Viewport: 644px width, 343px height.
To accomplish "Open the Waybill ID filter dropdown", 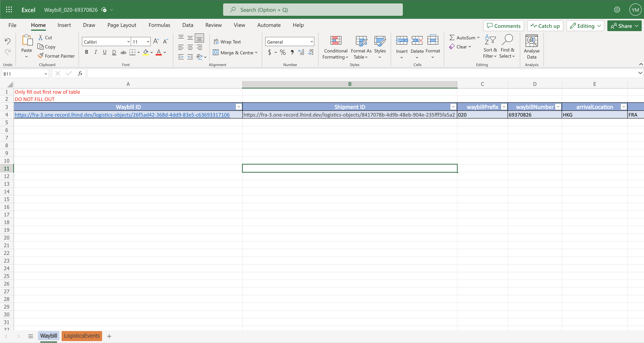I will 239,107.
